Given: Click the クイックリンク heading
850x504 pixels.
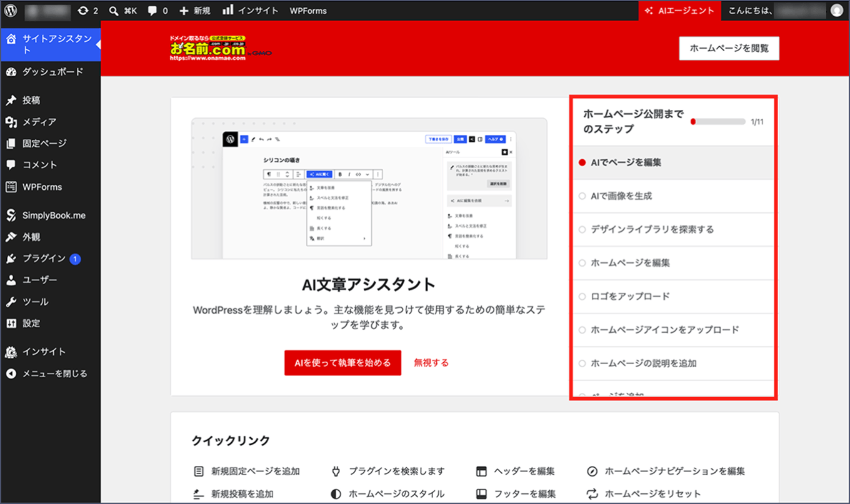Looking at the screenshot, I should [x=231, y=441].
